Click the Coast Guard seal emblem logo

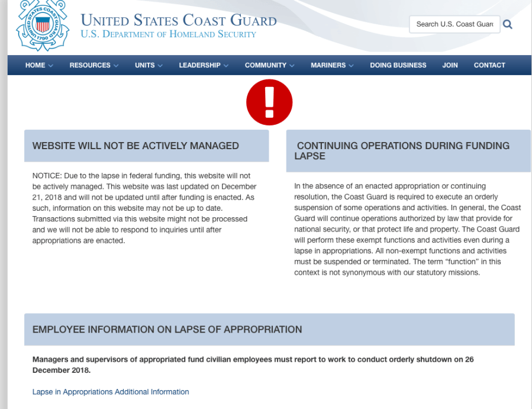tap(42, 25)
